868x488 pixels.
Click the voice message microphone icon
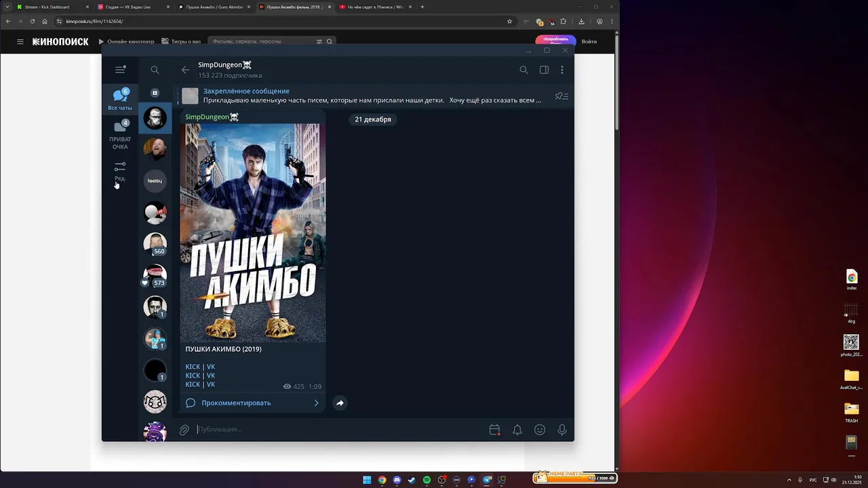point(562,430)
